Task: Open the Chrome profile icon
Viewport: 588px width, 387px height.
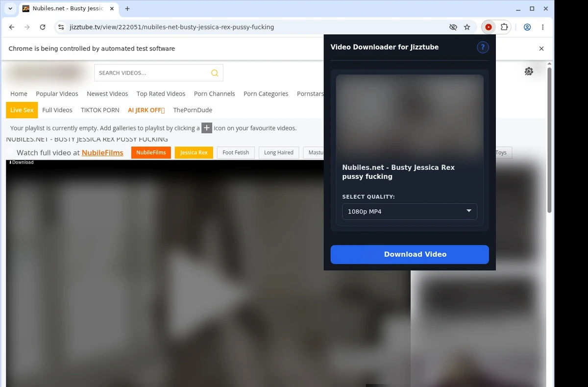Action: click(527, 27)
